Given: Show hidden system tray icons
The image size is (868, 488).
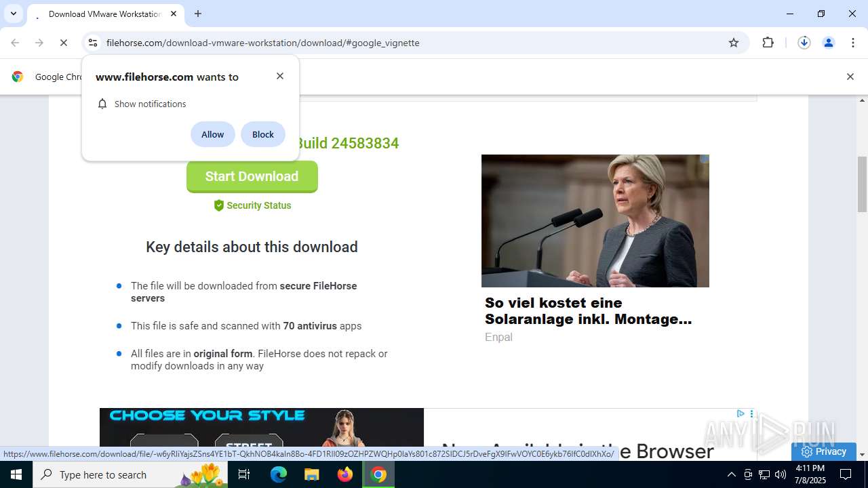Looking at the screenshot, I should click(731, 474).
